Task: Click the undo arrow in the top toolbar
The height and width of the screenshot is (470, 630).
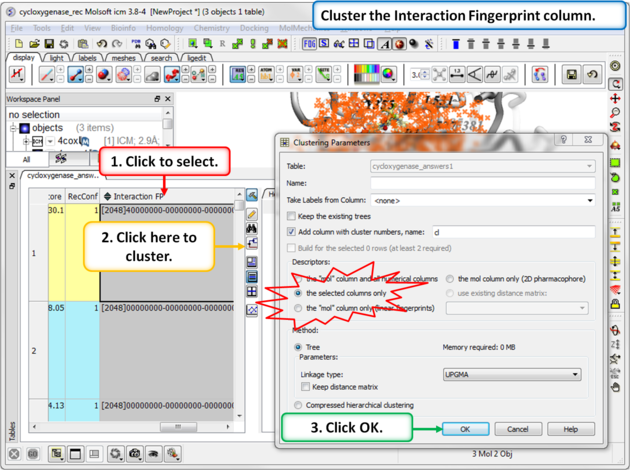Action: 101,44
